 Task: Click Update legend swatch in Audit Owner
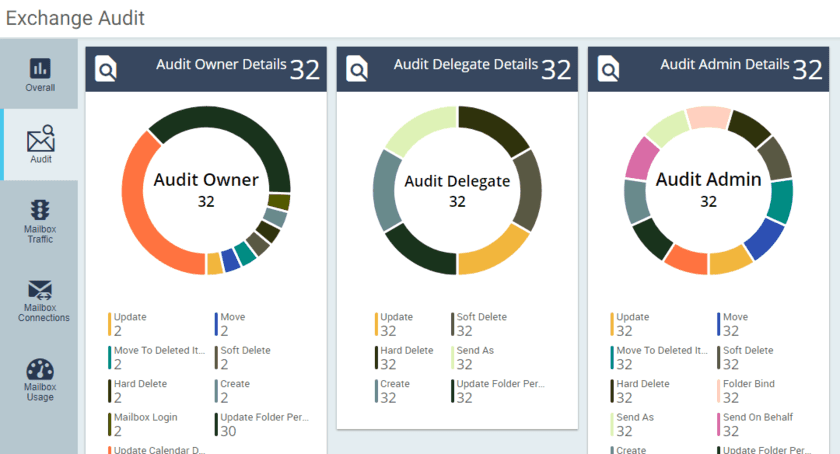110,324
